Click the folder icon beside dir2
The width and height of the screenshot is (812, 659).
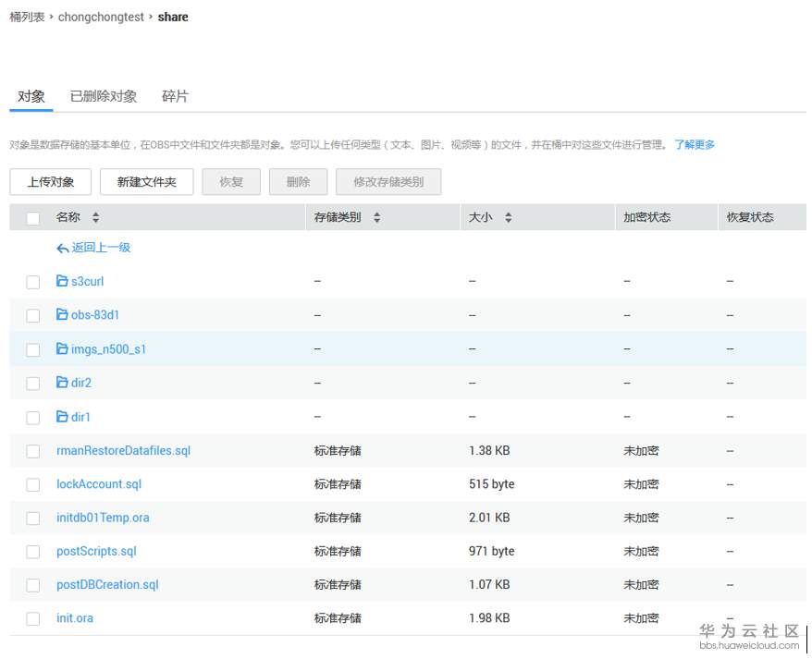click(60, 383)
